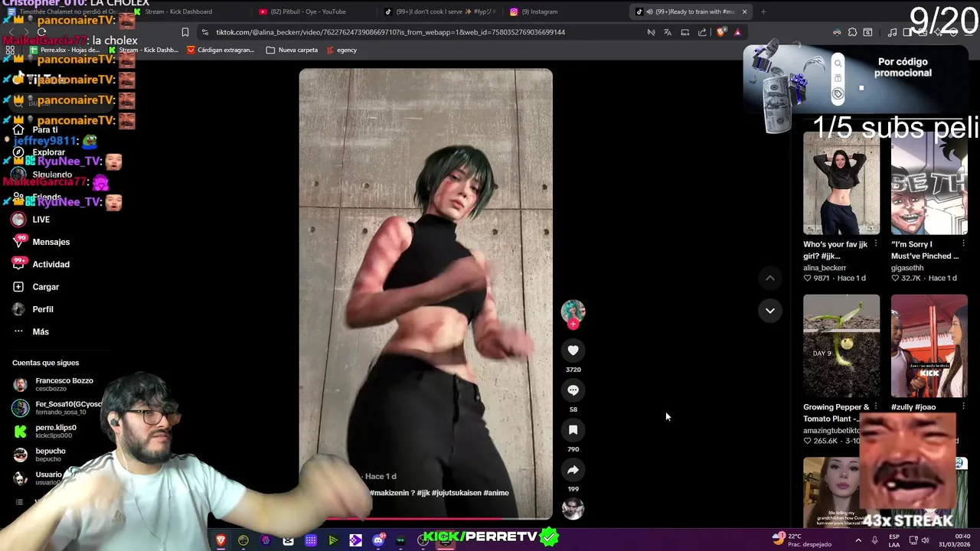Open comments with speech bubble icon showing 58
Viewport: 980px width, 551px height.
pyautogui.click(x=573, y=390)
